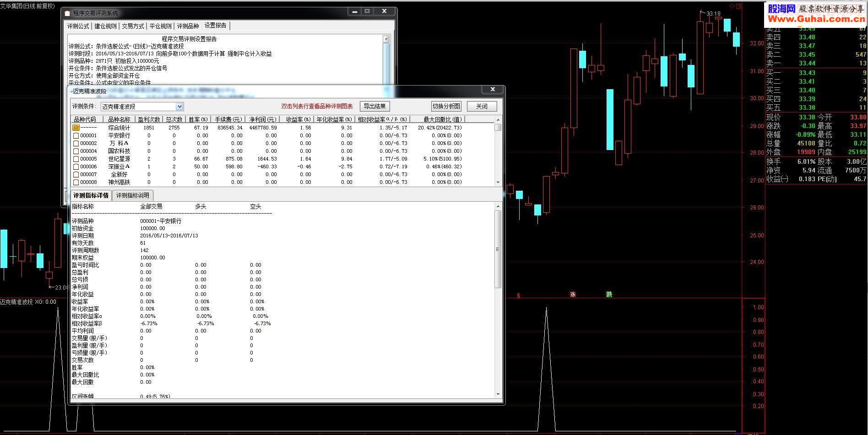Screen dimensions: 868x435
Task: Click the results table scrollbar down arrow
Action: pyautogui.click(x=498, y=182)
